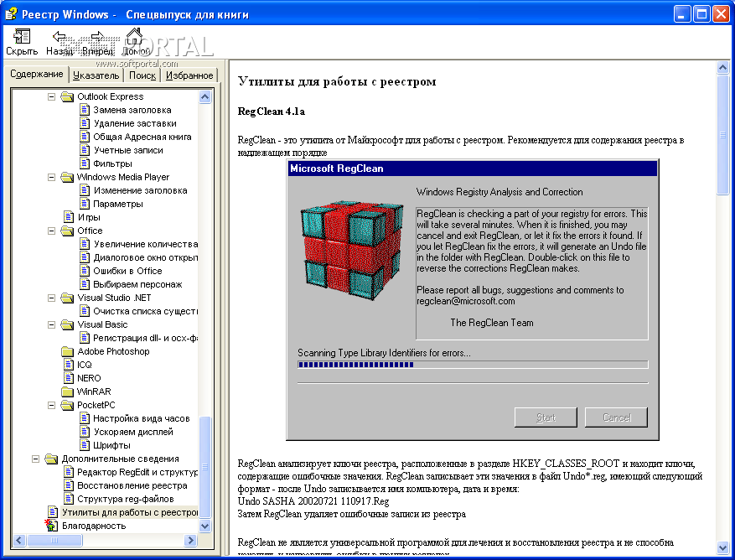
Task: Open the Выбираем персонаж topic
Action: [x=137, y=285]
